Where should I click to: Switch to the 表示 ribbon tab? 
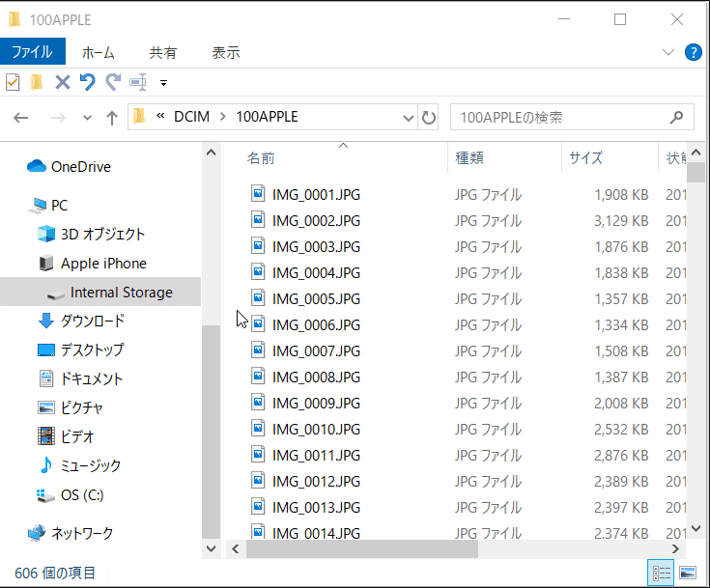[x=226, y=52]
